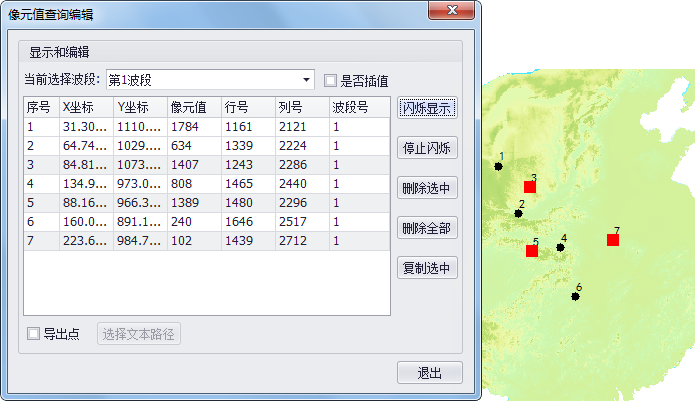The image size is (695, 401).
Task: Close the 像元值查询编辑 dialog window
Action: click(453, 11)
